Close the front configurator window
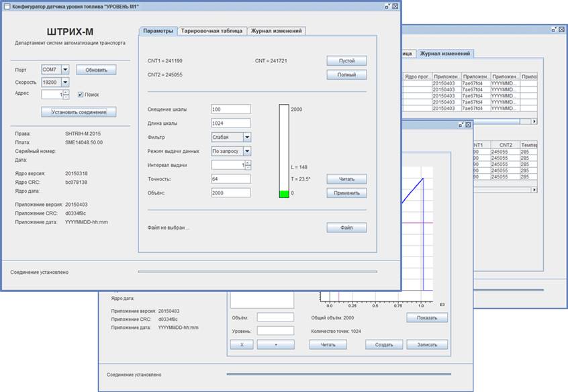Image resolution: width=568 pixels, height=392 pixels. 395,6
